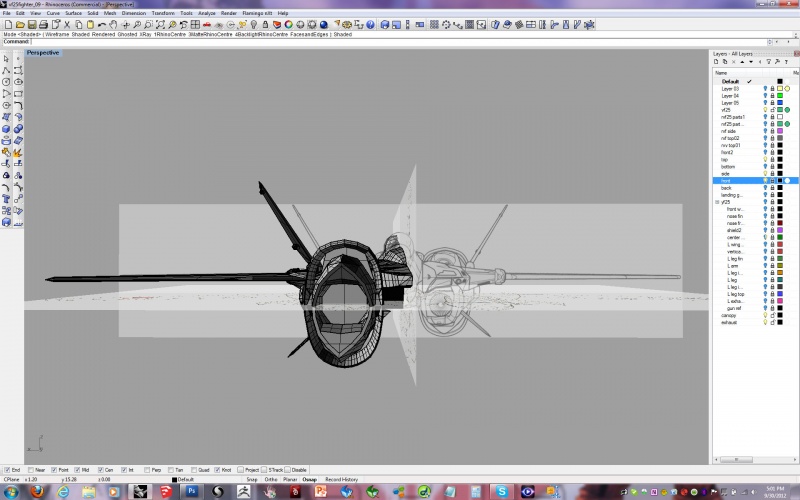
Task: Open the Windows Start menu
Action: point(11,492)
